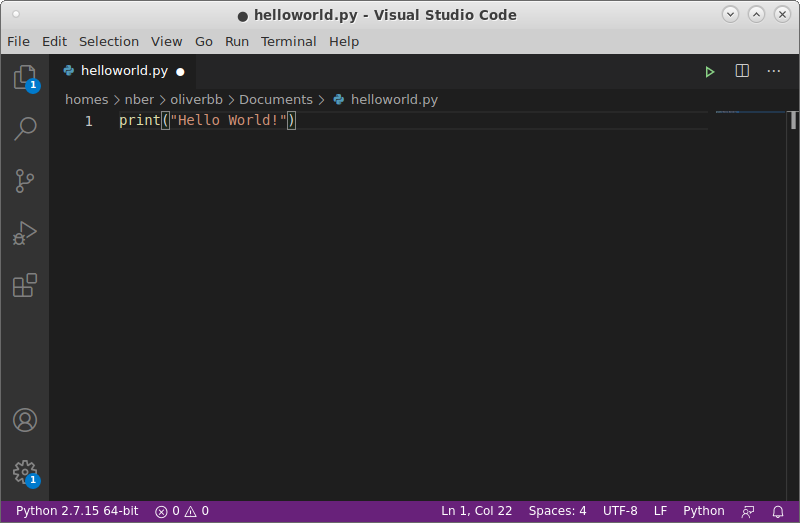The width and height of the screenshot is (800, 523).
Task: Open the notifications bell in status bar
Action: (778, 511)
